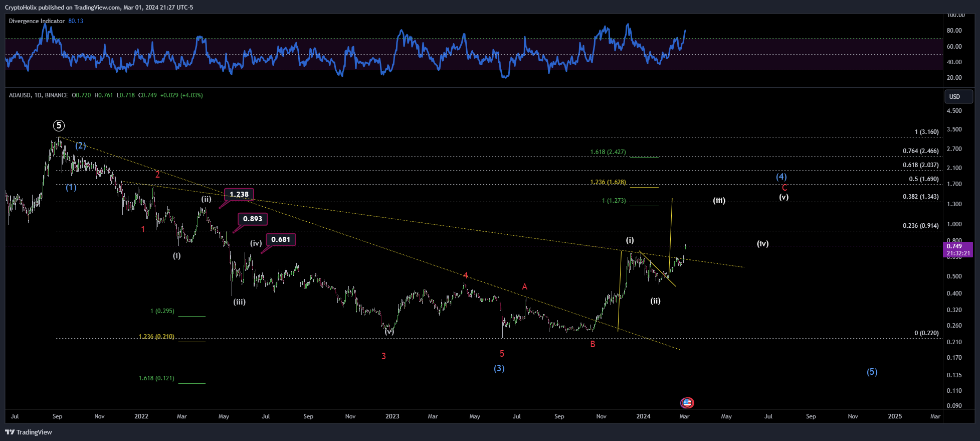
Task: Select the red A wave label
Action: tap(525, 287)
